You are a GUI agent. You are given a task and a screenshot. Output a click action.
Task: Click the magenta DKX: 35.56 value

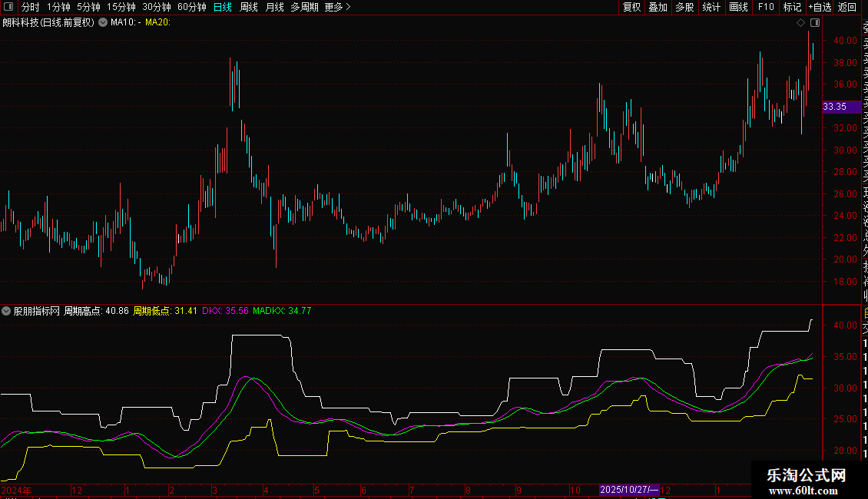[225, 311]
